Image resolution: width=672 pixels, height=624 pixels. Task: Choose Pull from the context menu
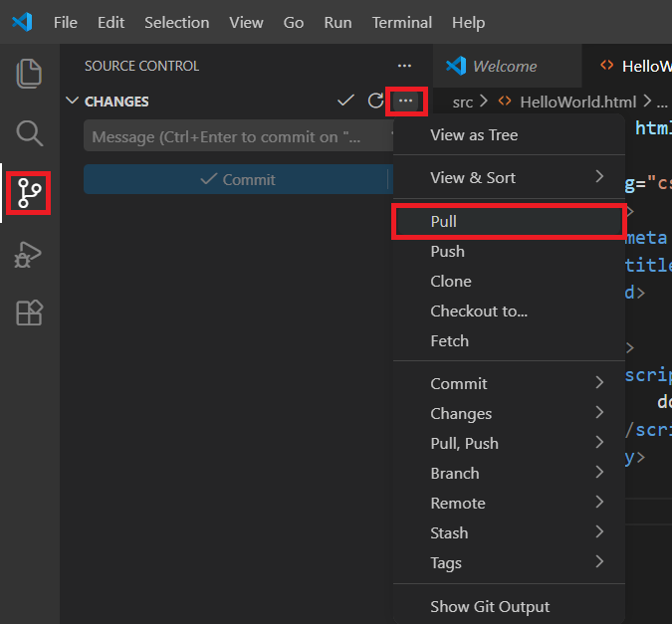[508, 222]
